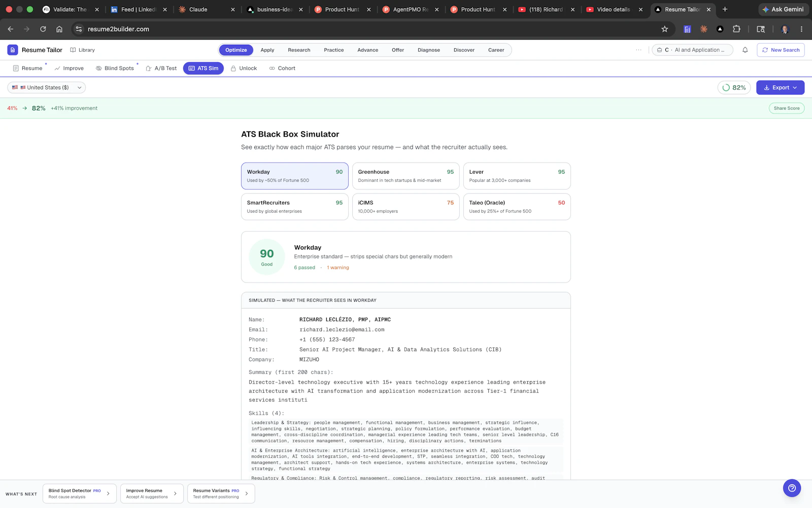Open the Blind Spots sub-tab

pyautogui.click(x=115, y=68)
